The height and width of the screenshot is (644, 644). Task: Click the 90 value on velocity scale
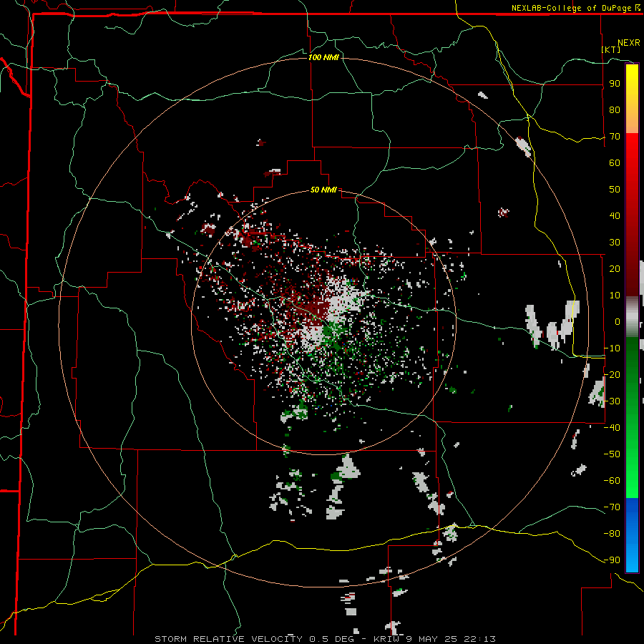point(615,84)
